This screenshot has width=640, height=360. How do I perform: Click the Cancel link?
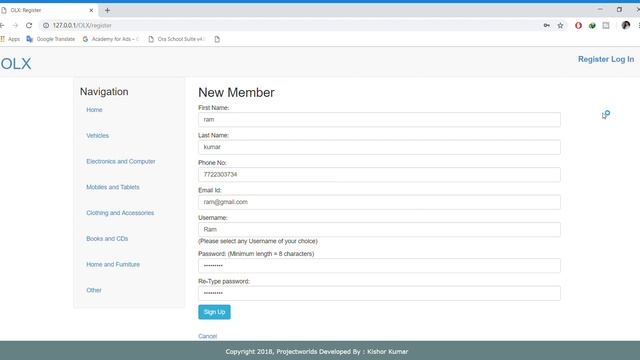pos(207,336)
